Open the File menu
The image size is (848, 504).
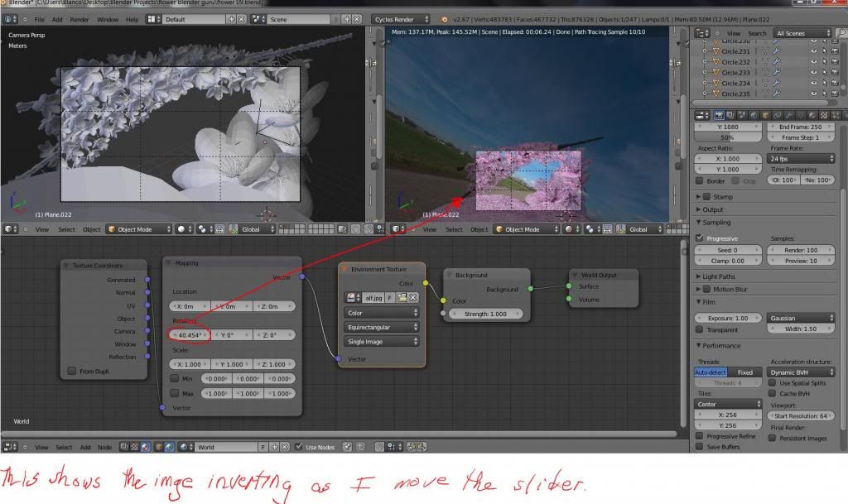click(x=39, y=19)
